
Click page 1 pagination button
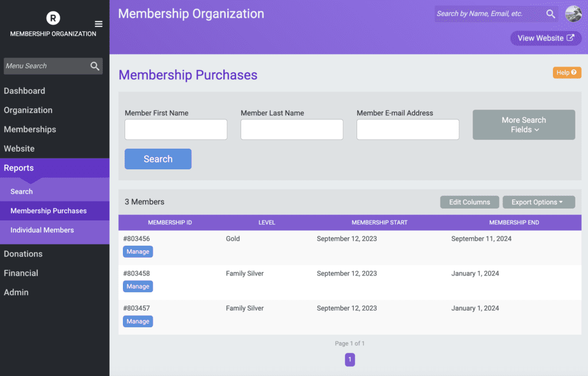click(350, 359)
